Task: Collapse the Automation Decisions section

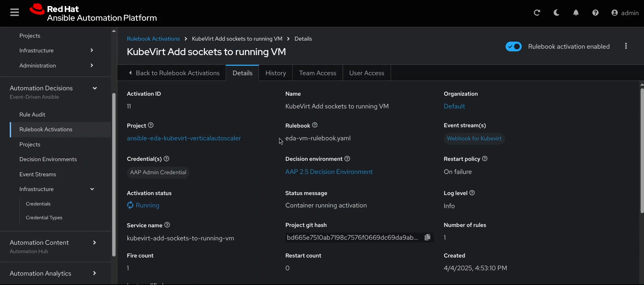Action: [95, 88]
